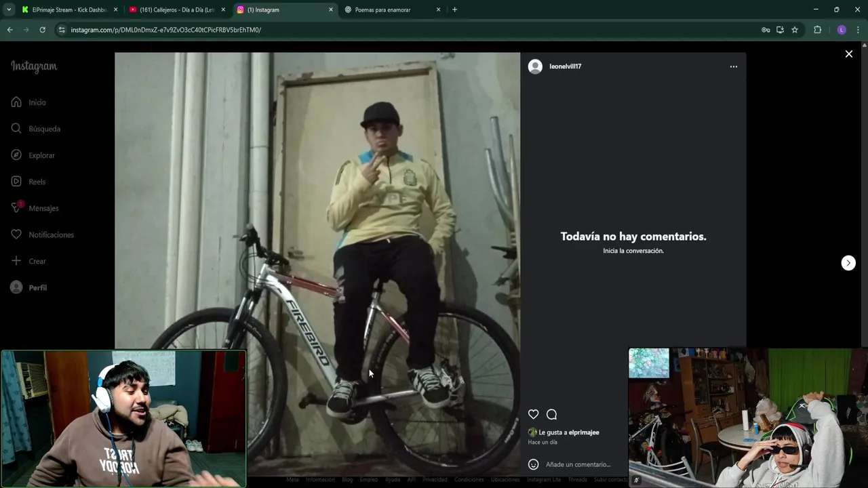Click browser forward button
The image size is (868, 488).
pyautogui.click(x=26, y=30)
